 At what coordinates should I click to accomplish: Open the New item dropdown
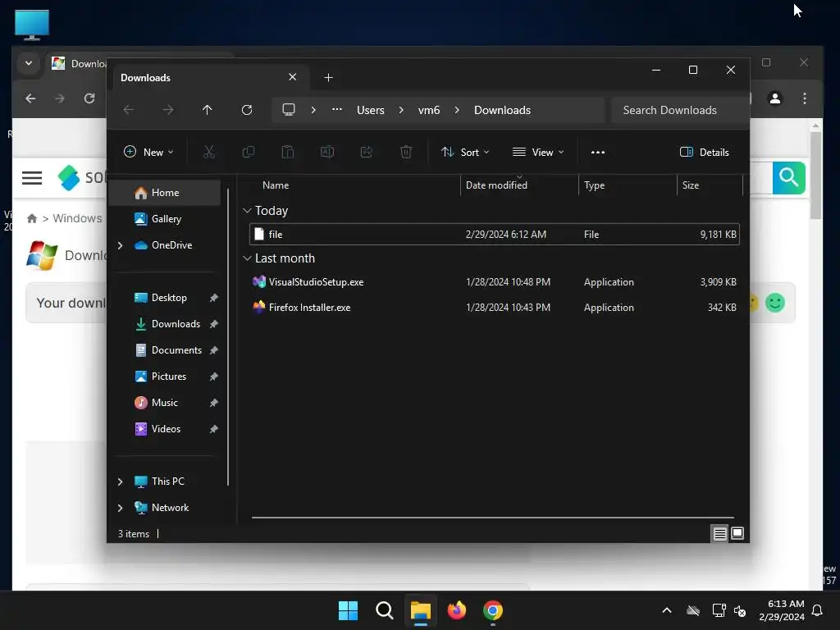148,152
